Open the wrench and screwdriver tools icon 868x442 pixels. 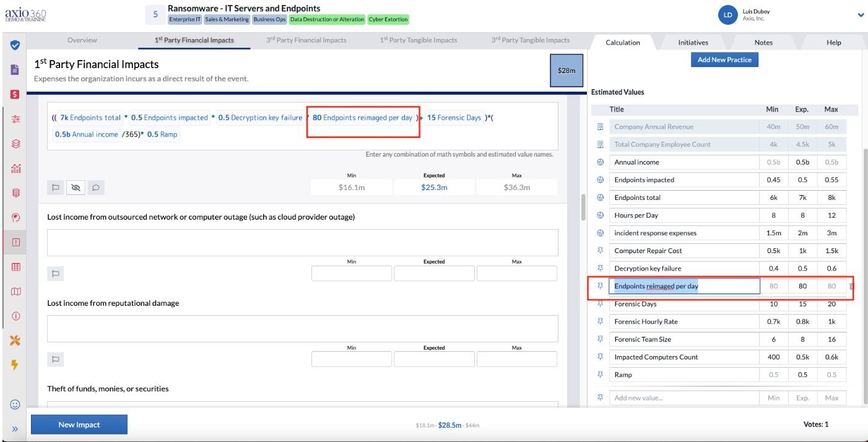(15, 340)
